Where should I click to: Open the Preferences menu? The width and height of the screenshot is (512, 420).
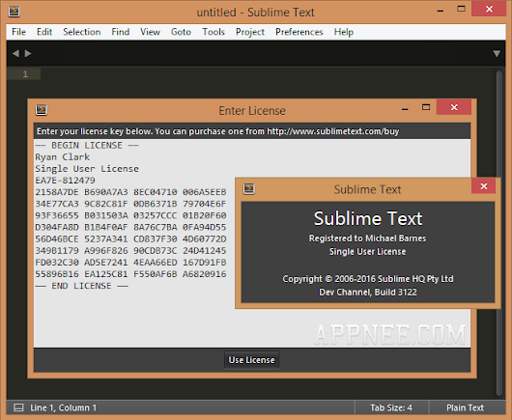(299, 32)
